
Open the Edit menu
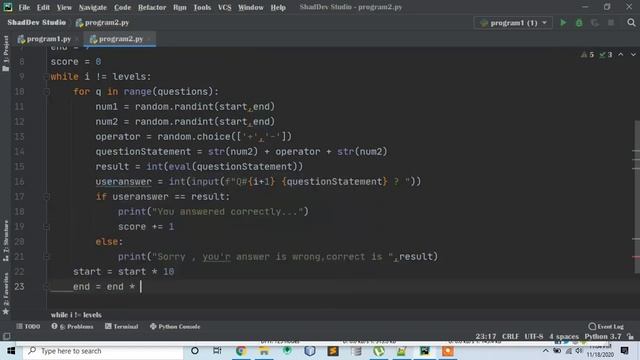(43, 7)
